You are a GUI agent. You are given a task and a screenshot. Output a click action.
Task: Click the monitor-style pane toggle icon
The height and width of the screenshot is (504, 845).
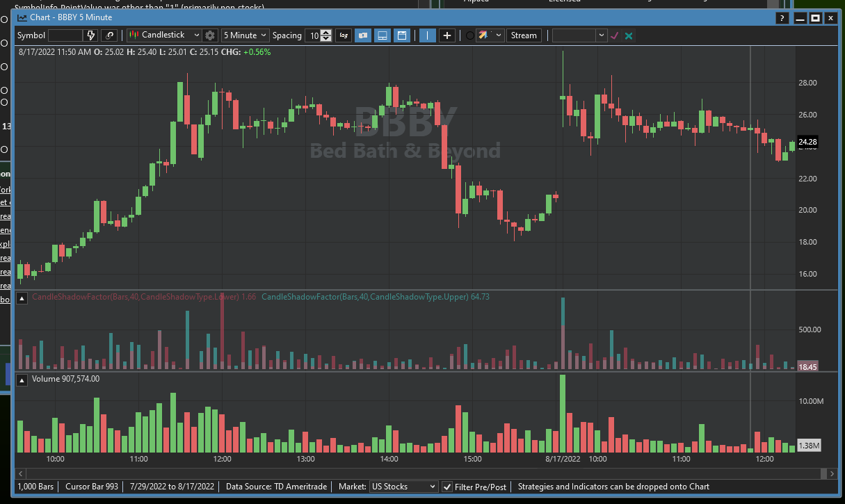point(382,35)
